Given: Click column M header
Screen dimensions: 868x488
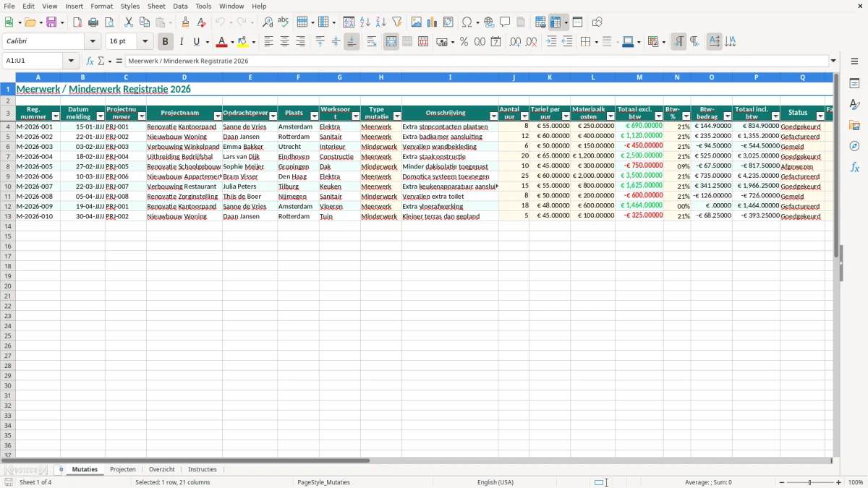Looking at the screenshot, I should click(639, 77).
